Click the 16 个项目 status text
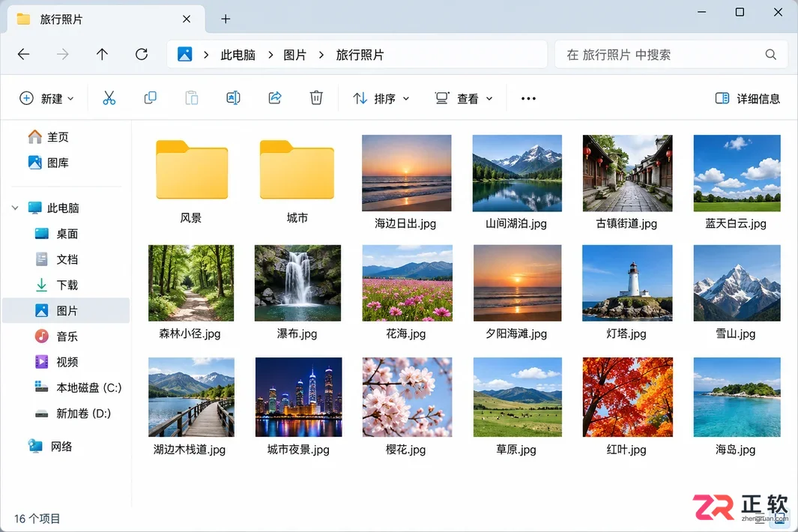Image resolution: width=798 pixels, height=532 pixels. pyautogui.click(x=37, y=519)
